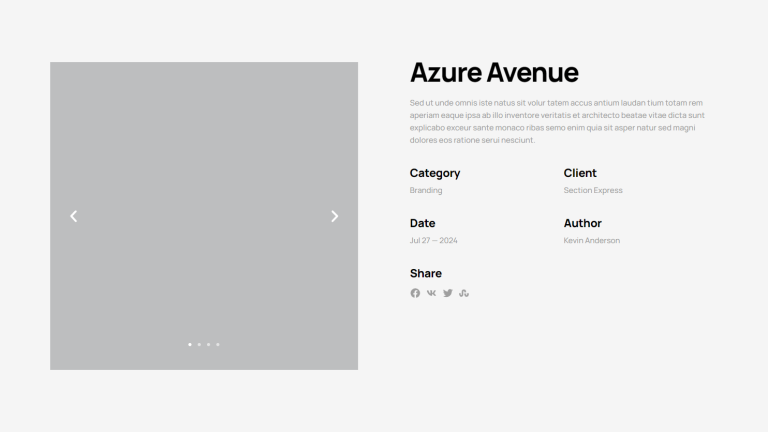Viewport: 768px width, 432px height.
Task: Advance to the next slide with right arrow
Action: coord(335,216)
